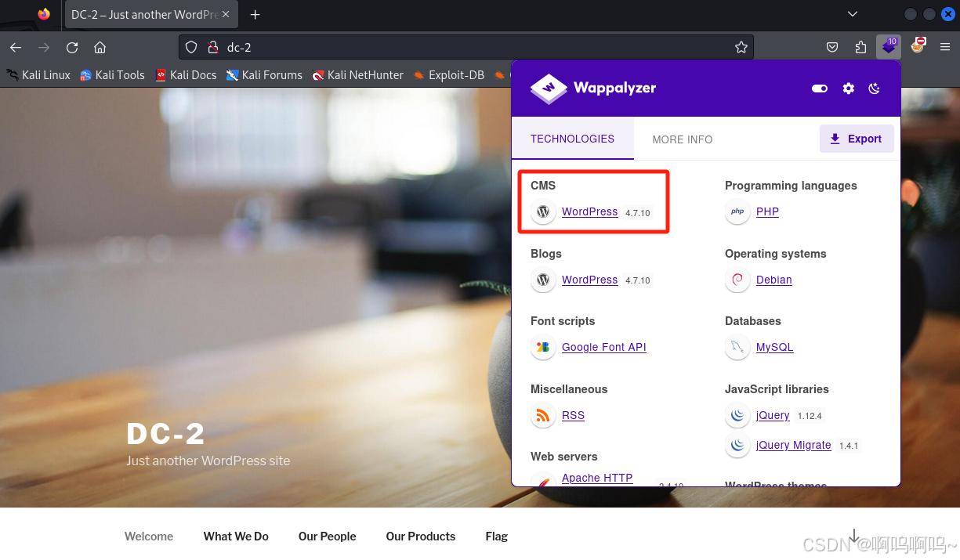Open the jQuery Migrate link
This screenshot has width=960, height=560.
pos(793,445)
